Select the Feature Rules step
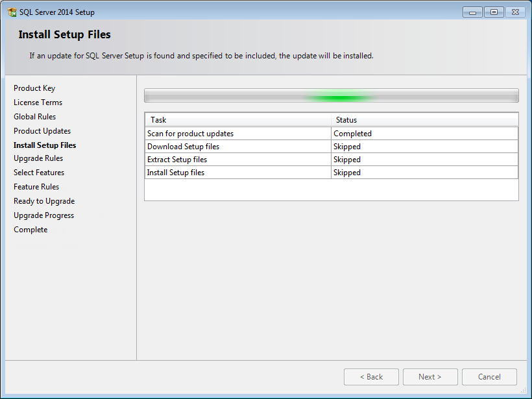The height and width of the screenshot is (399, 532). point(36,187)
